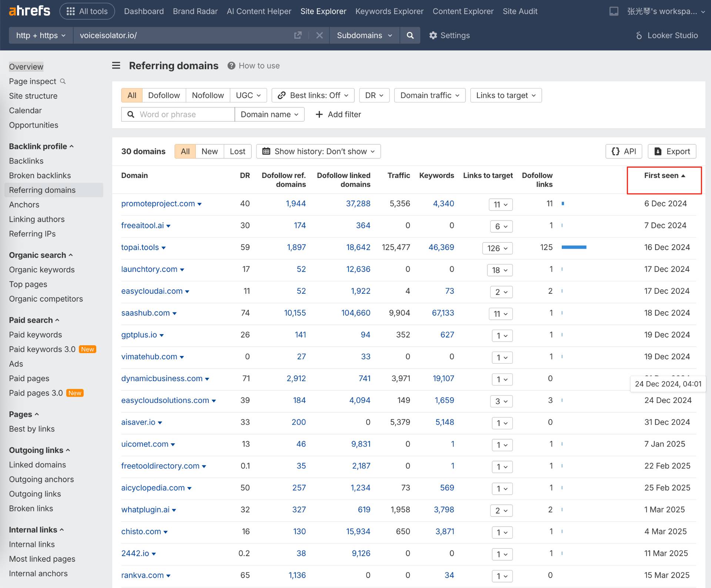The image size is (711, 588).
Task: Switch to Content Explorer
Action: (463, 11)
